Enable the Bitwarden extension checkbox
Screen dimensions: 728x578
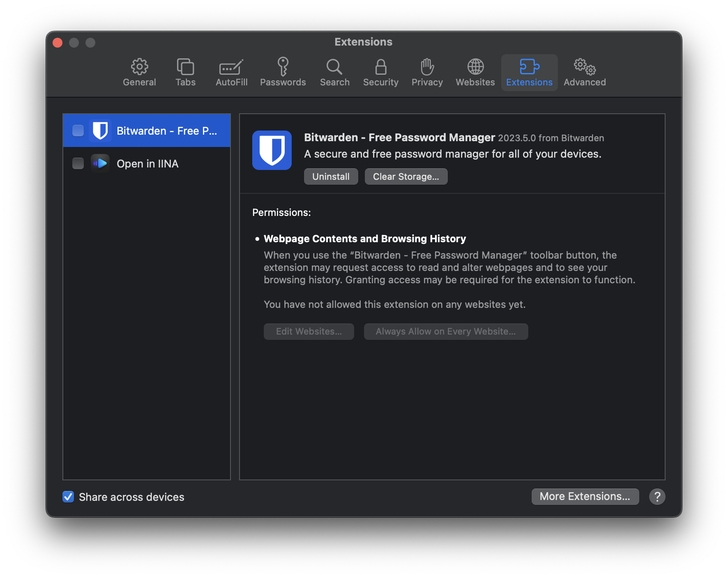(x=78, y=131)
